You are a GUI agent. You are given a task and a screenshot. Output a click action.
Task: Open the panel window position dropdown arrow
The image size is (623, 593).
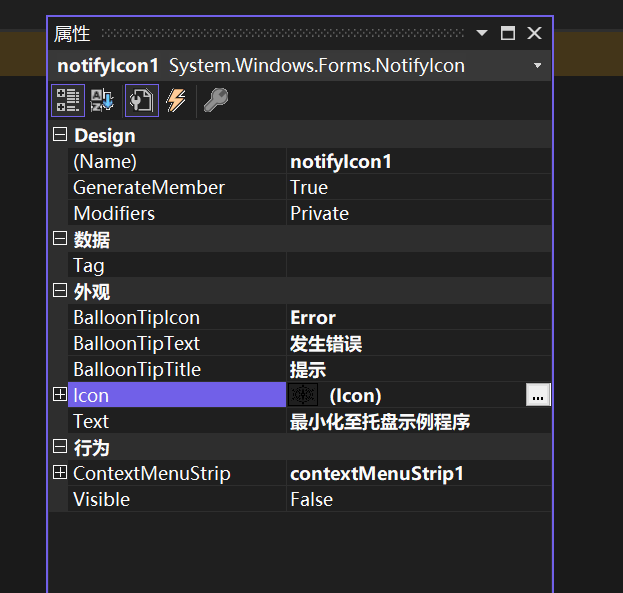(482, 33)
